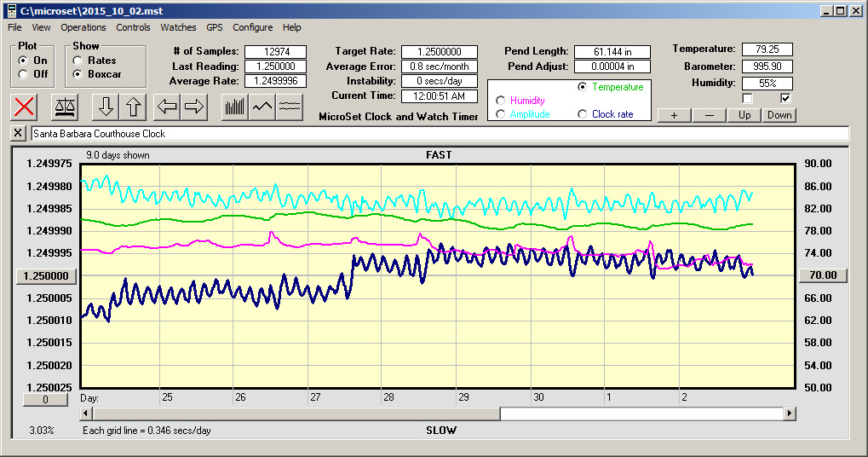Viewport: 868px width, 457px height.
Task: Click the Humidity 55% field
Action: tap(767, 84)
